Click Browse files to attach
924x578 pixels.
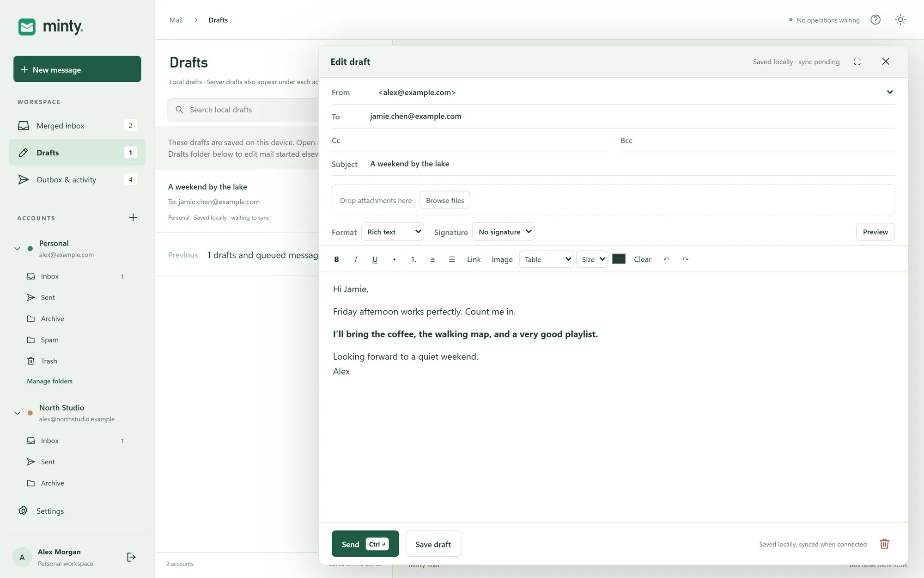click(x=444, y=200)
